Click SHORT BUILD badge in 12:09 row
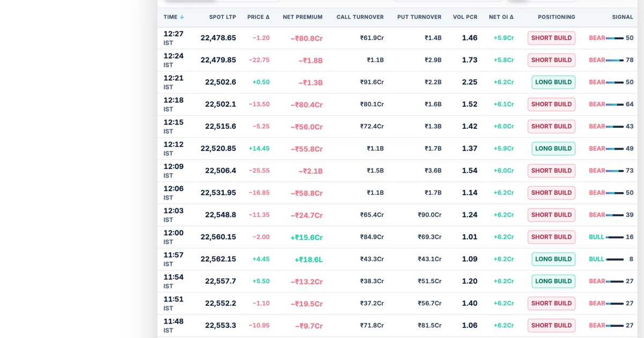 [x=551, y=171]
